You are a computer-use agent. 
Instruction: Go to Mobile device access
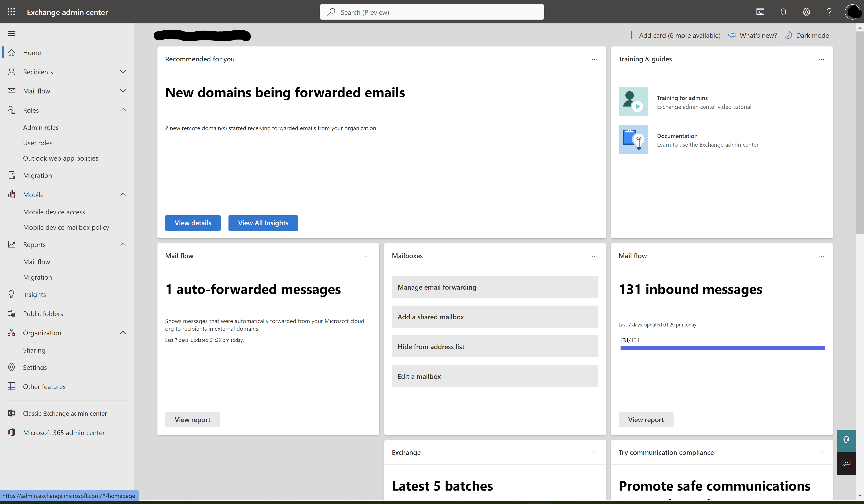54,212
